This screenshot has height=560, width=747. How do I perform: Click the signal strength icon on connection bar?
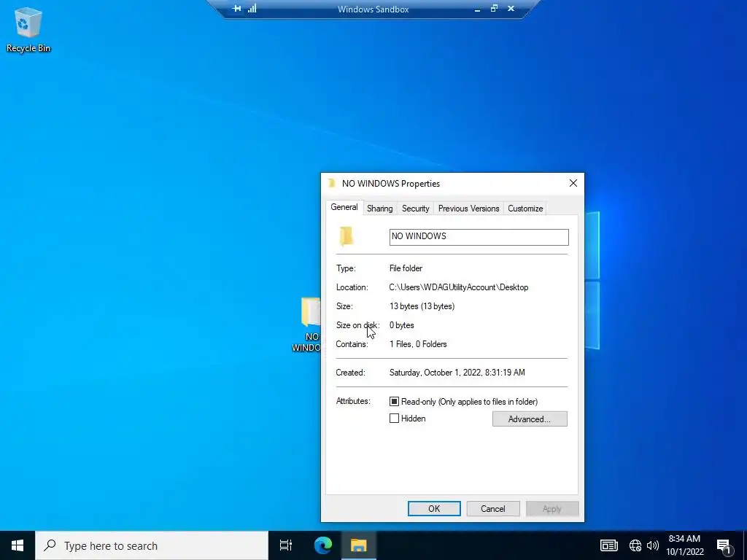(x=252, y=9)
